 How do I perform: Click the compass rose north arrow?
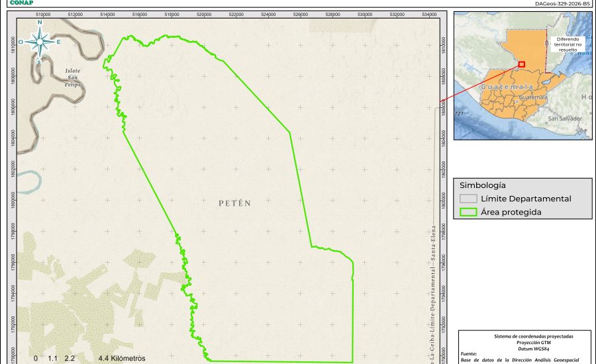[40, 41]
